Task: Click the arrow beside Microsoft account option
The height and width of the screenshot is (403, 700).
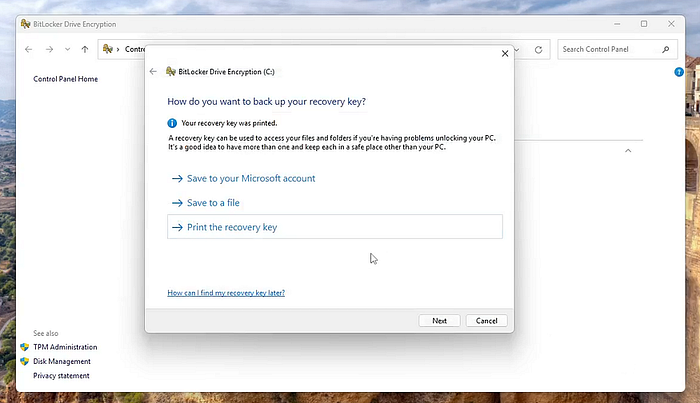Action: [177, 179]
